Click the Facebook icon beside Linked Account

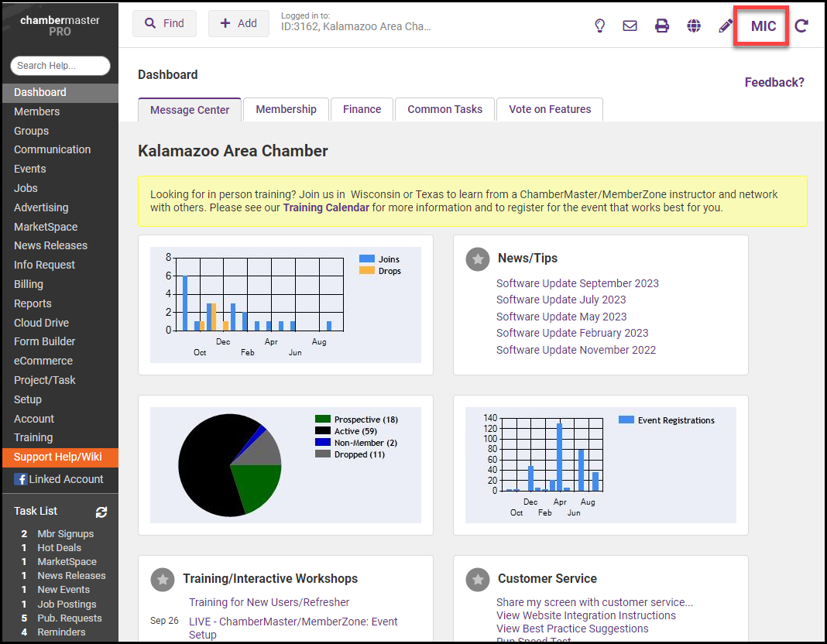click(21, 480)
